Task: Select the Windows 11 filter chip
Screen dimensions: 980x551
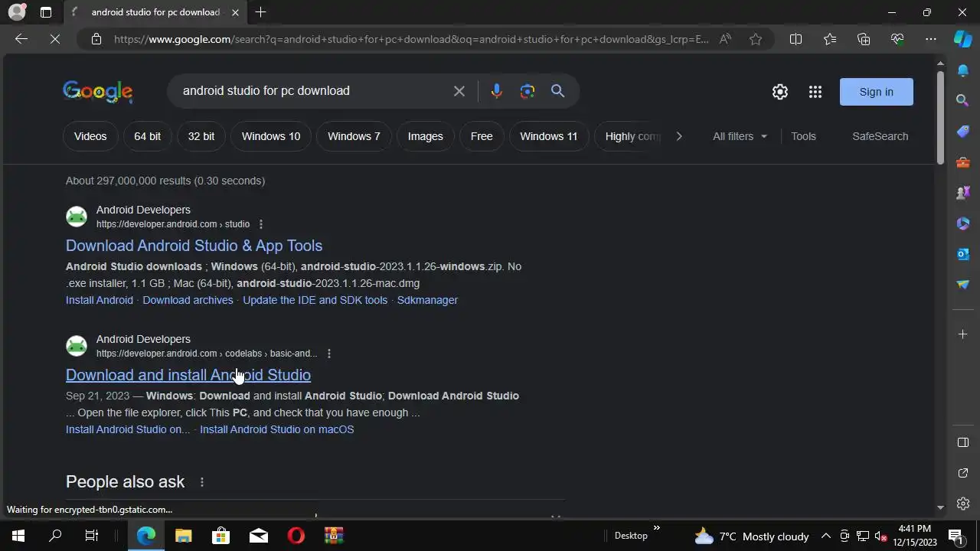Action: (x=549, y=136)
